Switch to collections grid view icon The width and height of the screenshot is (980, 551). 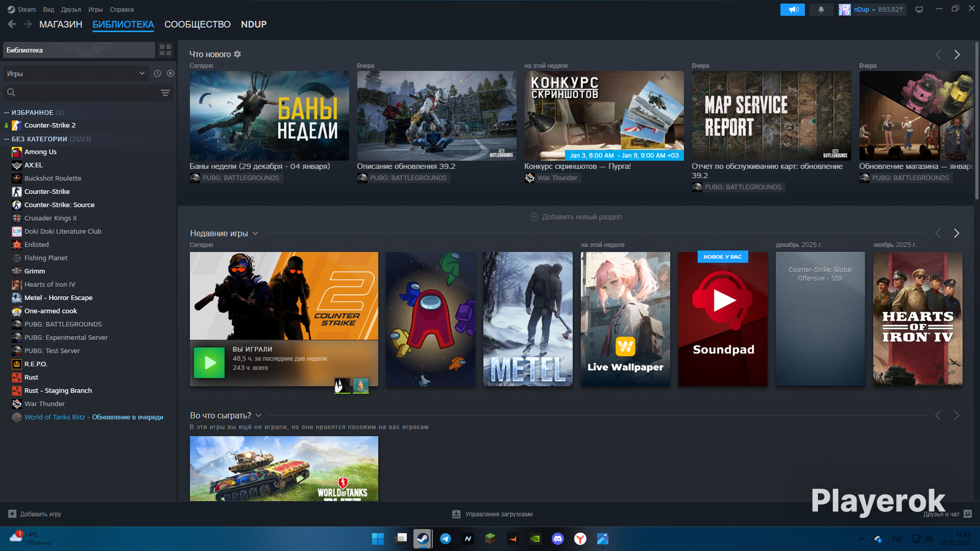point(165,50)
